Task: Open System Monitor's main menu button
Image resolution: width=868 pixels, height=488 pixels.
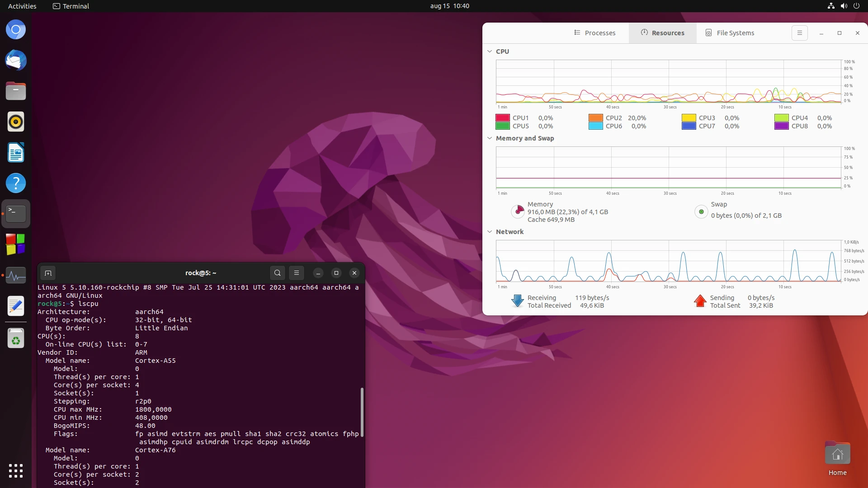Action: pyautogui.click(x=799, y=33)
